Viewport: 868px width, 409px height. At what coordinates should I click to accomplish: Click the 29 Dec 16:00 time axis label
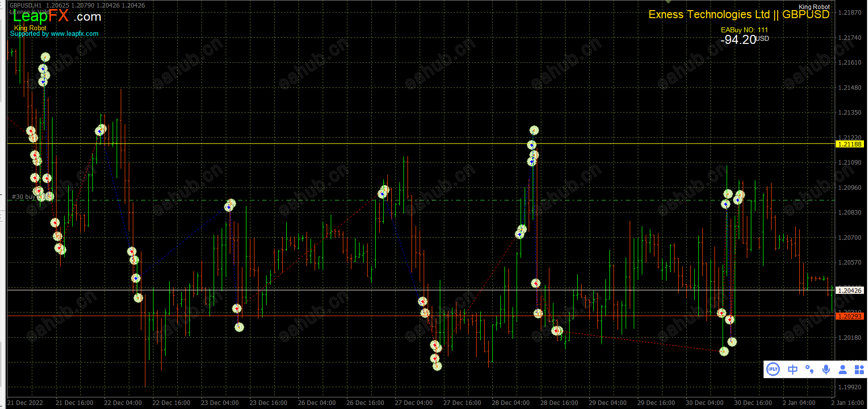tap(656, 403)
